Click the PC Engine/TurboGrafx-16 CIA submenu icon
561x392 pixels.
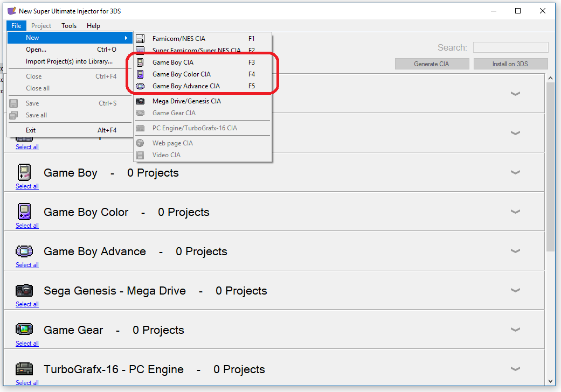click(x=140, y=128)
